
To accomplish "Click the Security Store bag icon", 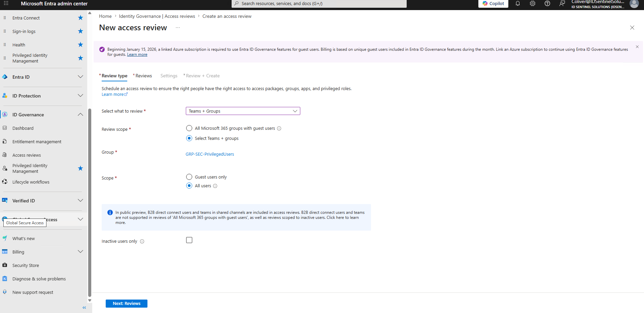I will (x=5, y=265).
